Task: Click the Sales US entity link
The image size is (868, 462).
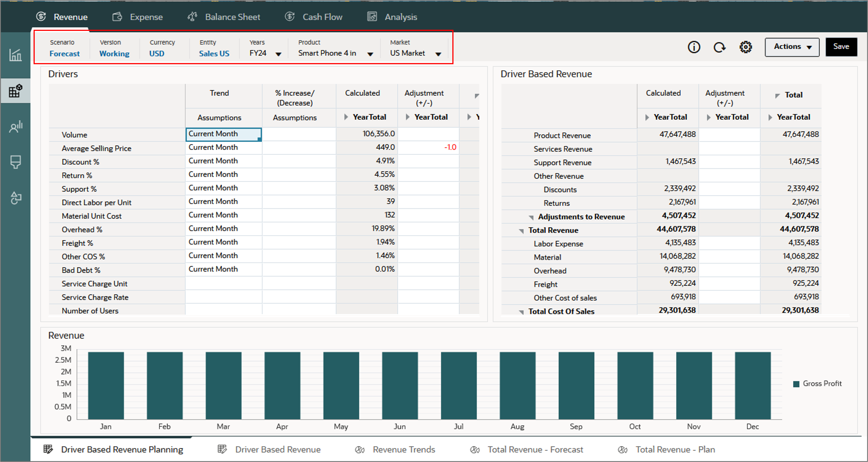Action: point(214,53)
